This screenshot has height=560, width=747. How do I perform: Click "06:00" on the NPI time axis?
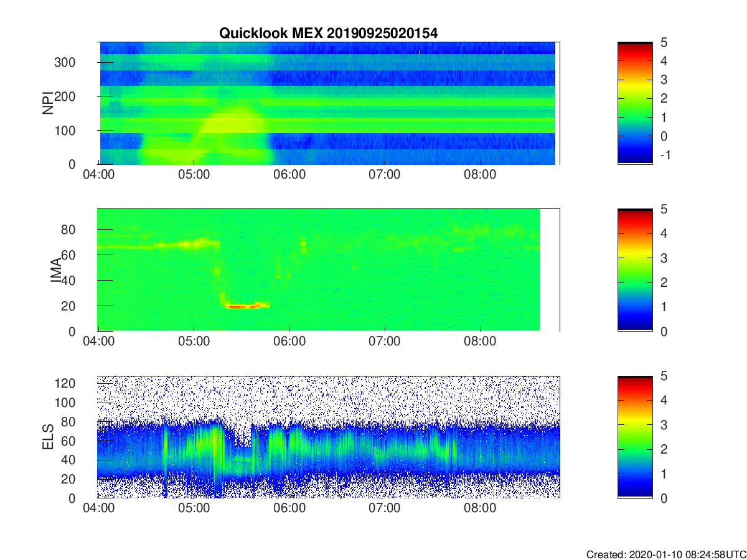[289, 174]
